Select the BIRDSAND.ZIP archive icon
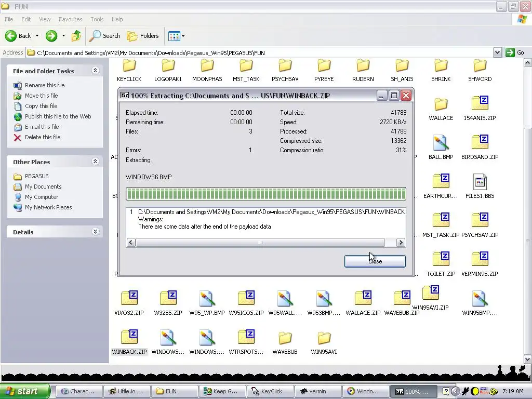 tap(480, 142)
